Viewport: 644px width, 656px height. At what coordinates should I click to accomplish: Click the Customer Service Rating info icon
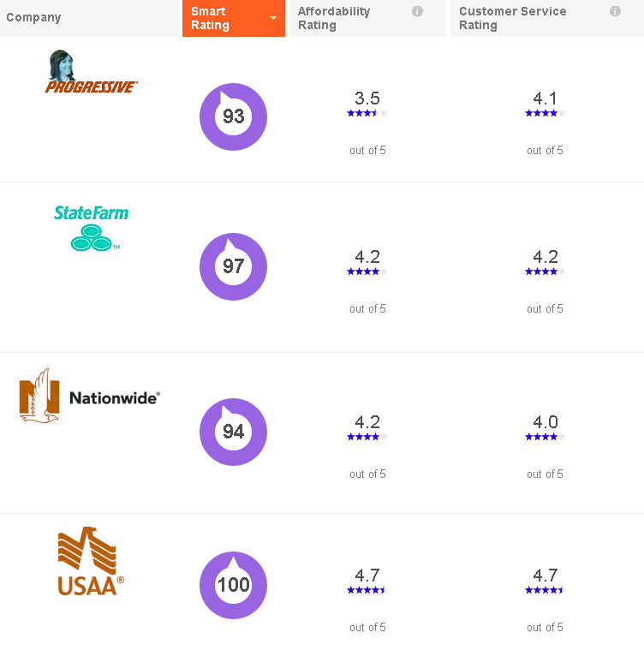615,11
